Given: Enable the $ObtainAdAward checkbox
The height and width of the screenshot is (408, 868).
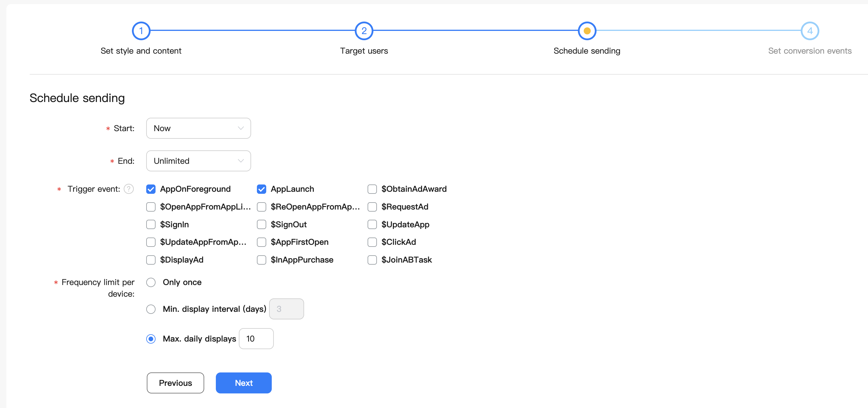Looking at the screenshot, I should [x=372, y=189].
